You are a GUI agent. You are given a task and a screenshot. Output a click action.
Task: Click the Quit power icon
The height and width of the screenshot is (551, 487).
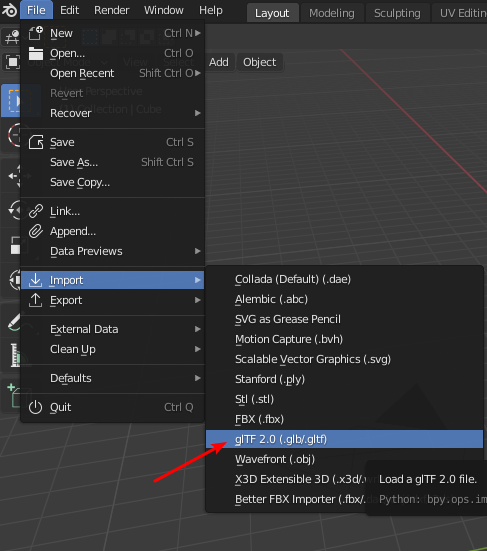35,407
